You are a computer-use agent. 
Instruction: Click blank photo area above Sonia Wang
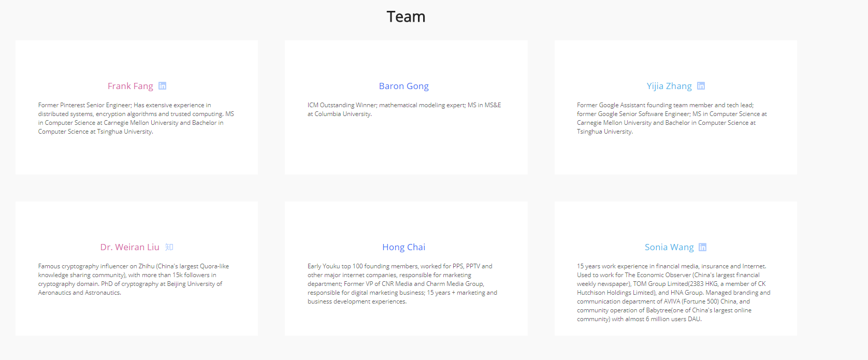pos(675,220)
